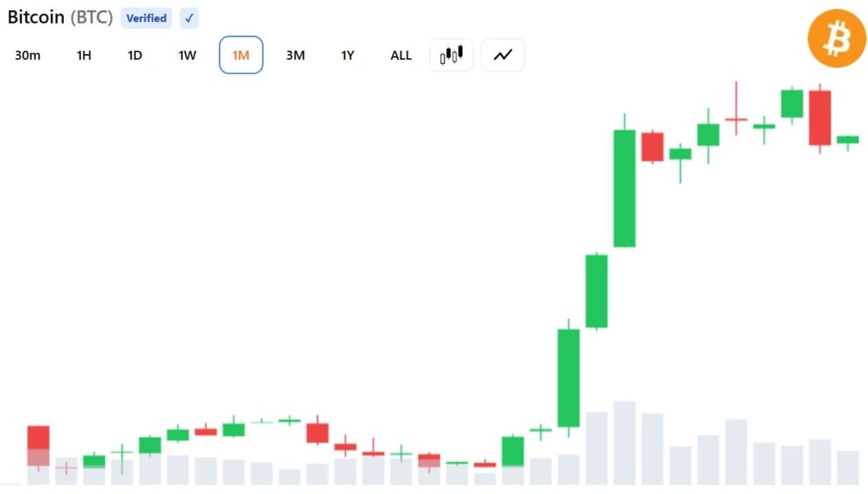Screen dimensions: 868x494
Task: Click the large red candle near chart end
Action: click(x=820, y=118)
